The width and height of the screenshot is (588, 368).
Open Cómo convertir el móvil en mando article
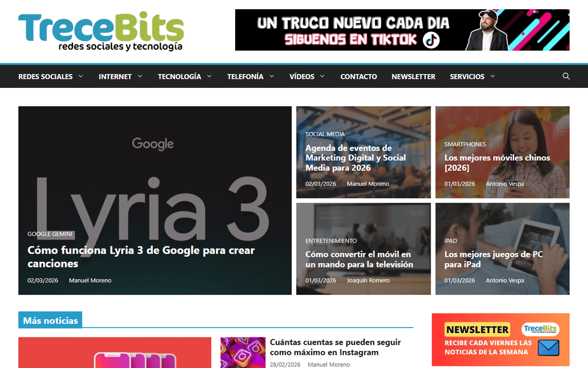click(359, 259)
